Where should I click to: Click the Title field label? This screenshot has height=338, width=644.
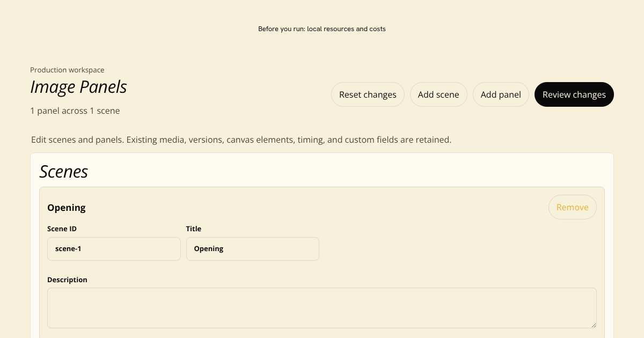194,229
